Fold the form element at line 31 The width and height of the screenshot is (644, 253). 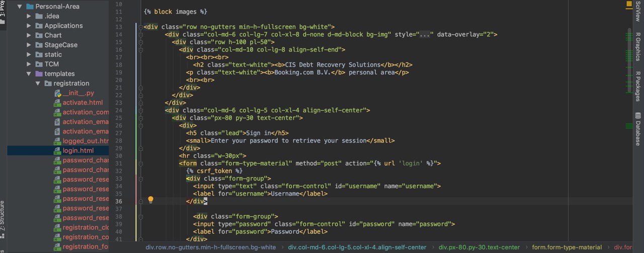[141, 163]
